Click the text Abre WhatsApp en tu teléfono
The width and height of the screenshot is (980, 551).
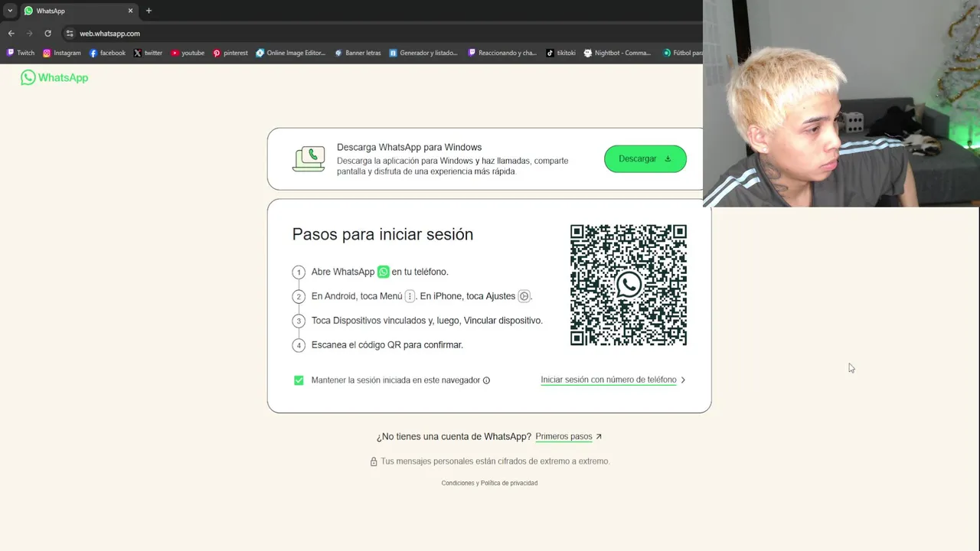(380, 272)
